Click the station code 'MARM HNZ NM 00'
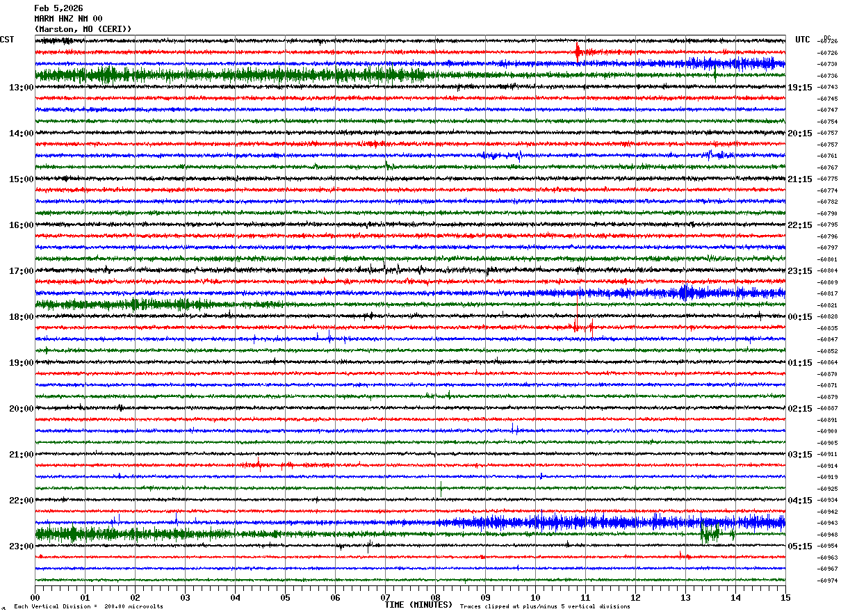This screenshot has height=616, width=841. pos(68,19)
